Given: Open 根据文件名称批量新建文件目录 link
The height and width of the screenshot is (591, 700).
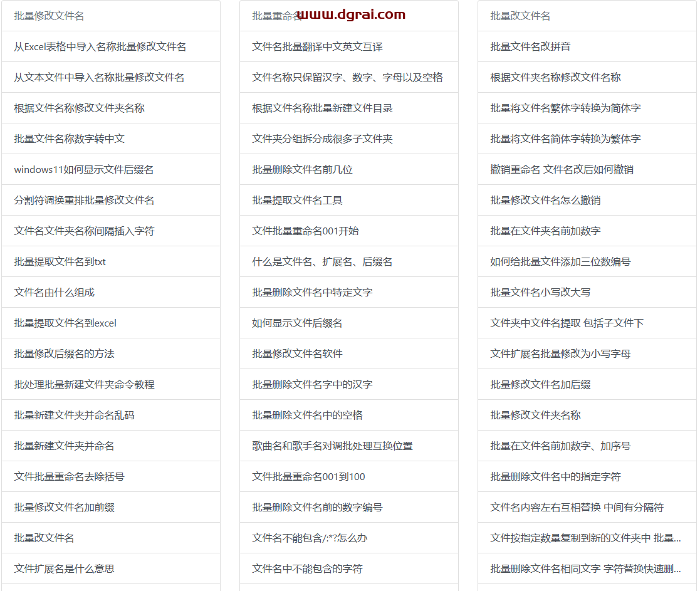Looking at the screenshot, I should pos(322,108).
